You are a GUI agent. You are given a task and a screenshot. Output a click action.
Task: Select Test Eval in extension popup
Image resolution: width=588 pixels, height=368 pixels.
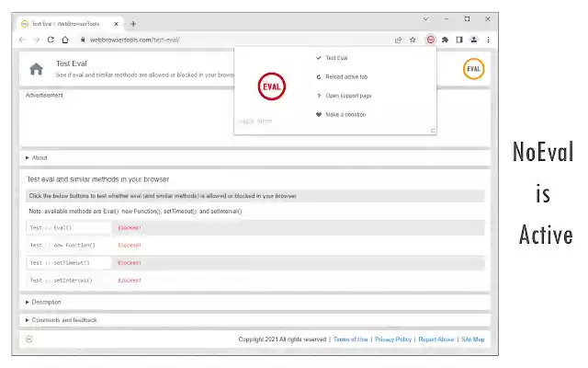click(336, 58)
